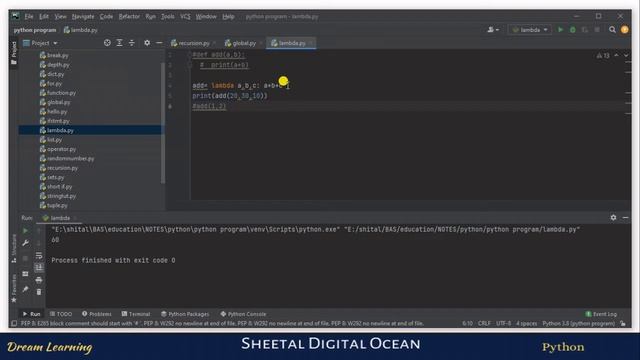The image size is (640, 360).
Task: Expand all items in Project panel
Action: [119, 43]
